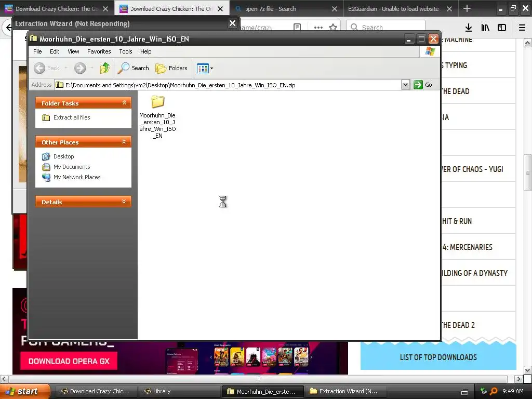532x399 pixels.
Task: Open the Favorites menu
Action: [99, 51]
